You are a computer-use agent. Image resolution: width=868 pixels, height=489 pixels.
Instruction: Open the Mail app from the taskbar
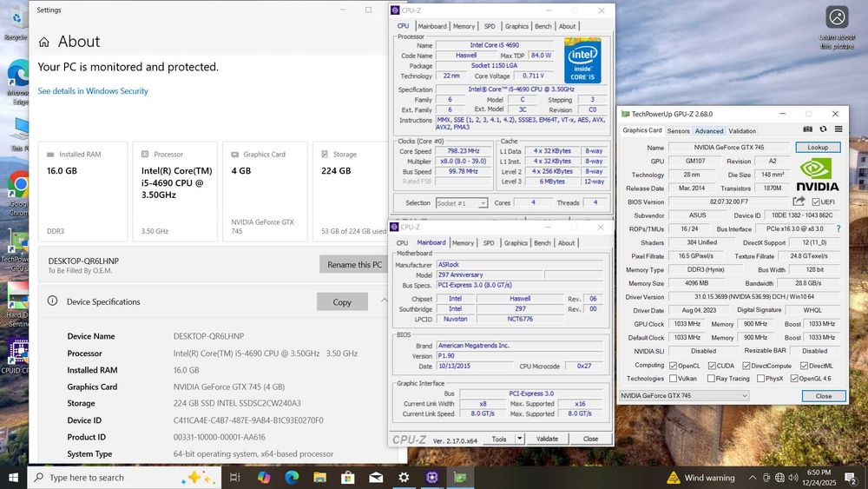(x=376, y=478)
